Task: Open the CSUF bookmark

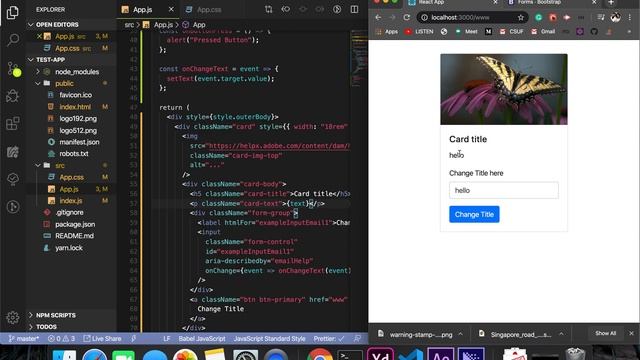Action: [x=511, y=31]
